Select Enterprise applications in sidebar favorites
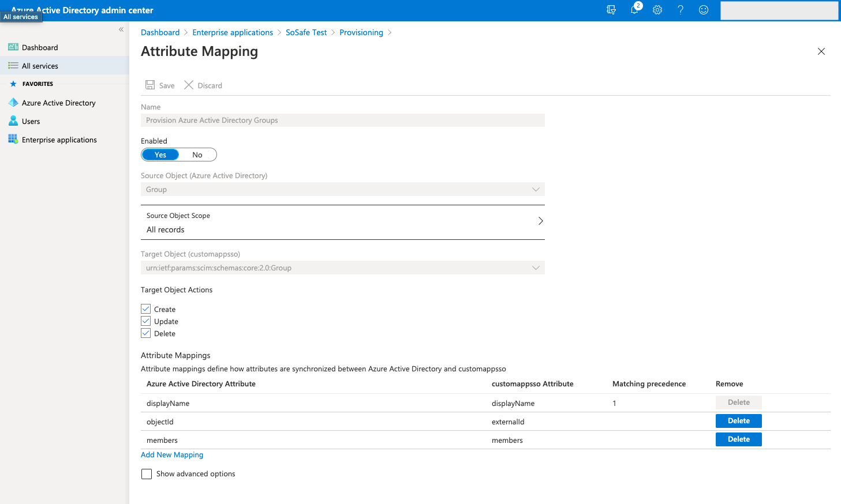This screenshot has width=841, height=504. (x=59, y=140)
